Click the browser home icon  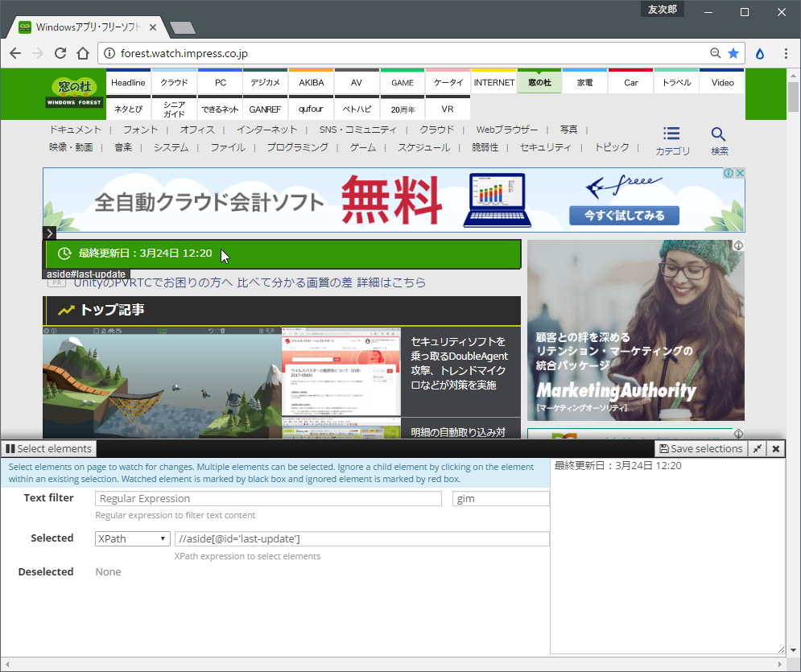click(84, 52)
